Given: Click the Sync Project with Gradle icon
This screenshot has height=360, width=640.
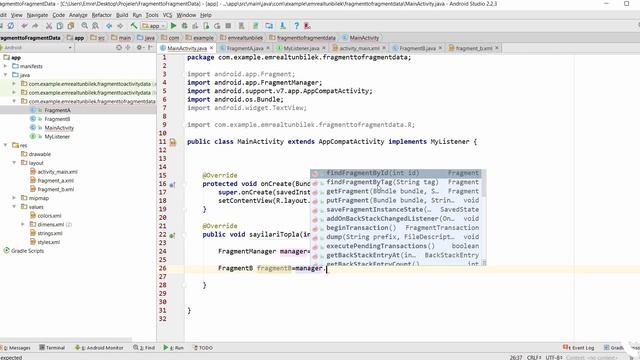Looking at the screenshot, I should click(256, 26).
